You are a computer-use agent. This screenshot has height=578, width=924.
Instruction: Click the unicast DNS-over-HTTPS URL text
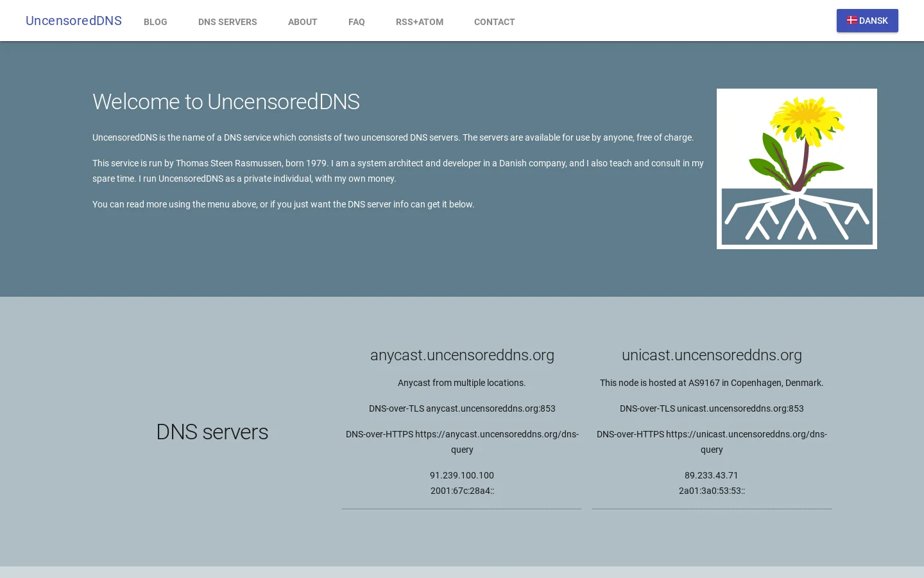712,442
